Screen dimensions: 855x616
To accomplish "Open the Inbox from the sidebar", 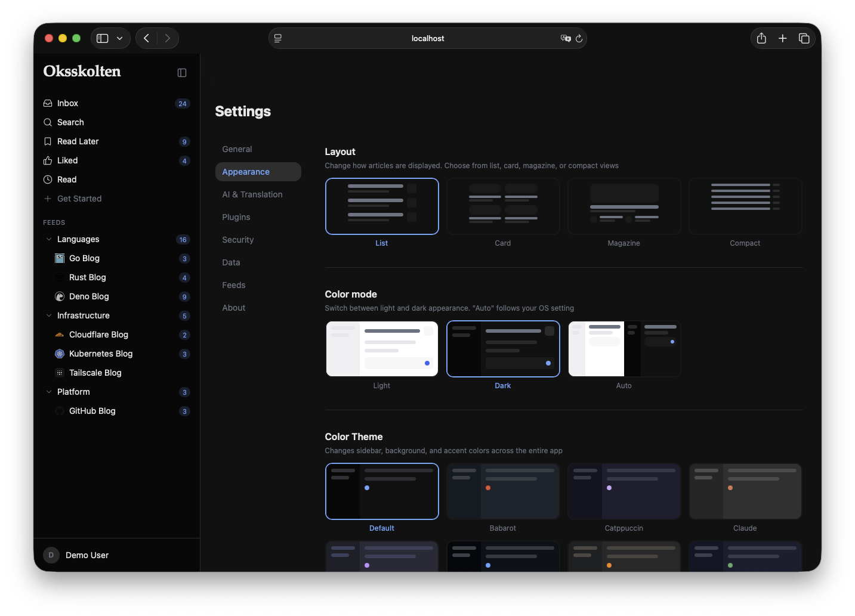I will [67, 103].
